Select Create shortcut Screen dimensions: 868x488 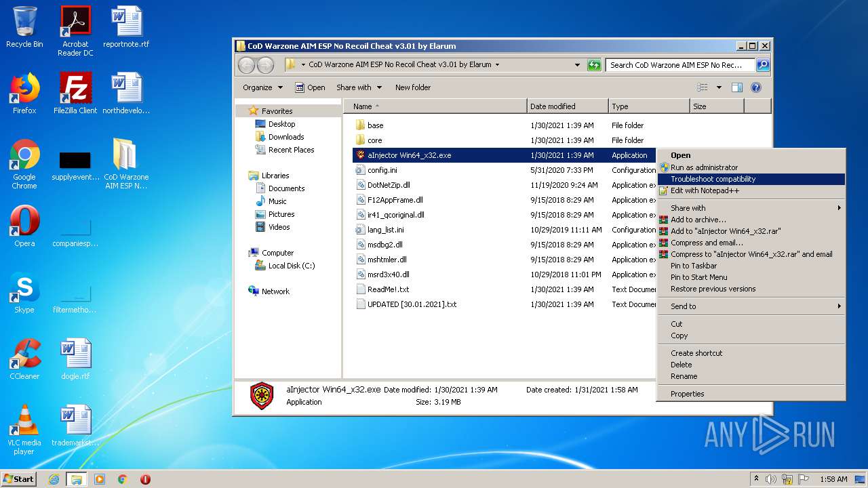(x=751, y=353)
